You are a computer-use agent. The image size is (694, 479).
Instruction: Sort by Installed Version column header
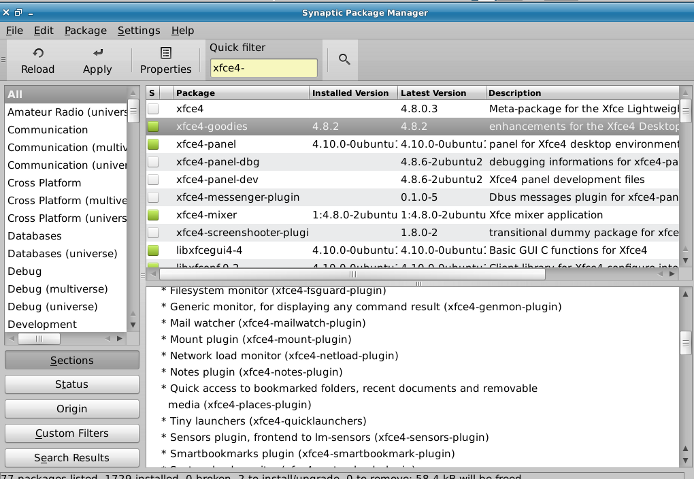point(353,93)
